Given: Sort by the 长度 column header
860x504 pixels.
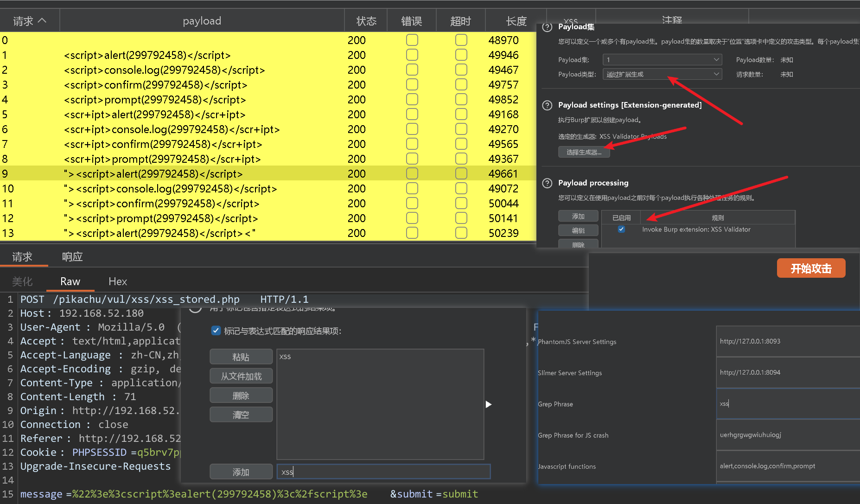Looking at the screenshot, I should point(516,21).
